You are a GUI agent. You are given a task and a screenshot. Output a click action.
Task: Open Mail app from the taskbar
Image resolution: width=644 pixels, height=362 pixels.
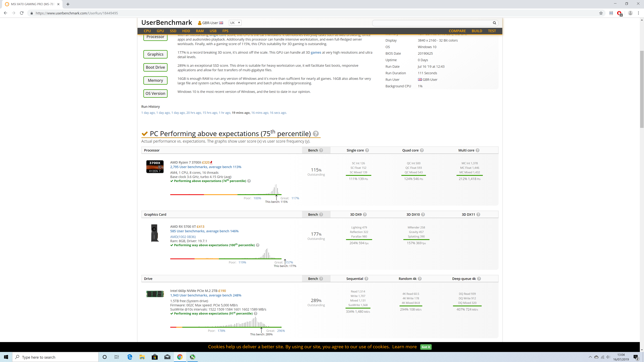[x=167, y=357]
